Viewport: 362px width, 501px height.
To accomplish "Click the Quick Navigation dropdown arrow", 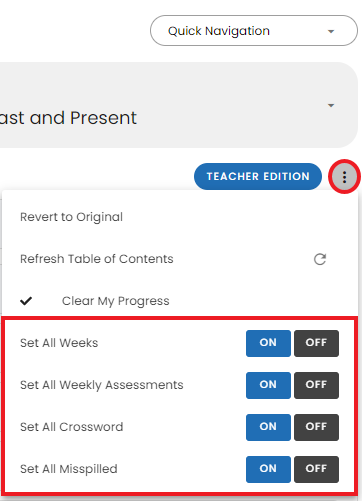I will pos(331,31).
